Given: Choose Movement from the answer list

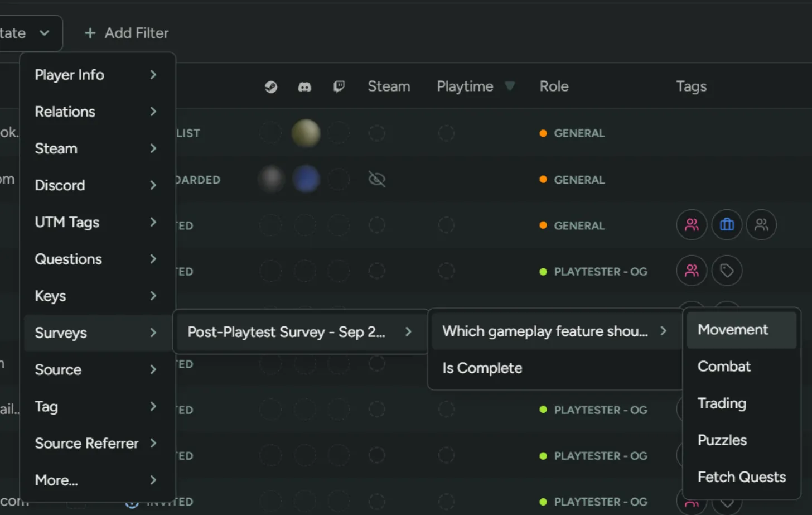Looking at the screenshot, I should tap(733, 330).
